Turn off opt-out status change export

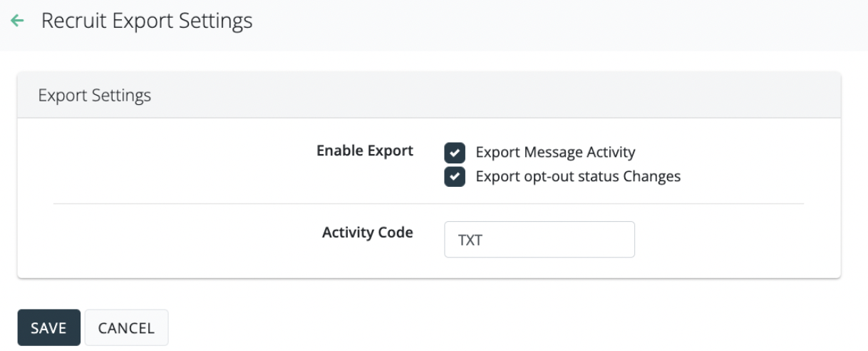point(455,176)
